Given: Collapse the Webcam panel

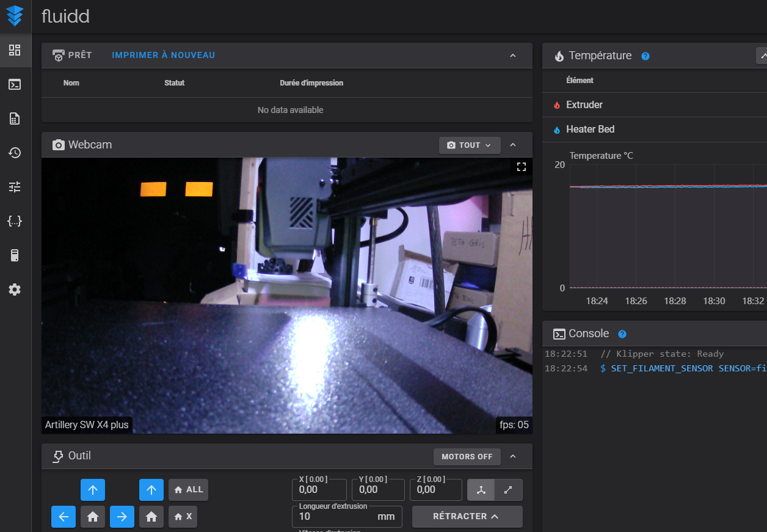Looking at the screenshot, I should (x=513, y=145).
